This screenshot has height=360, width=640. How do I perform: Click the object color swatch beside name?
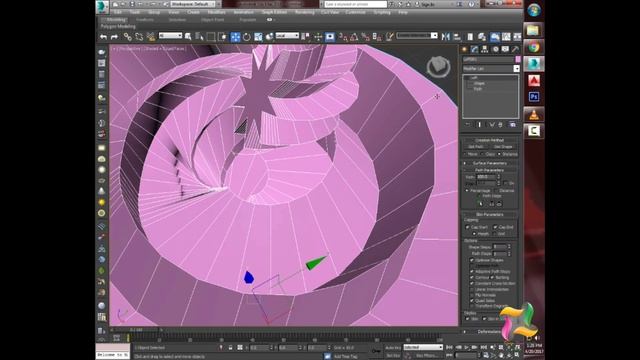point(518,60)
